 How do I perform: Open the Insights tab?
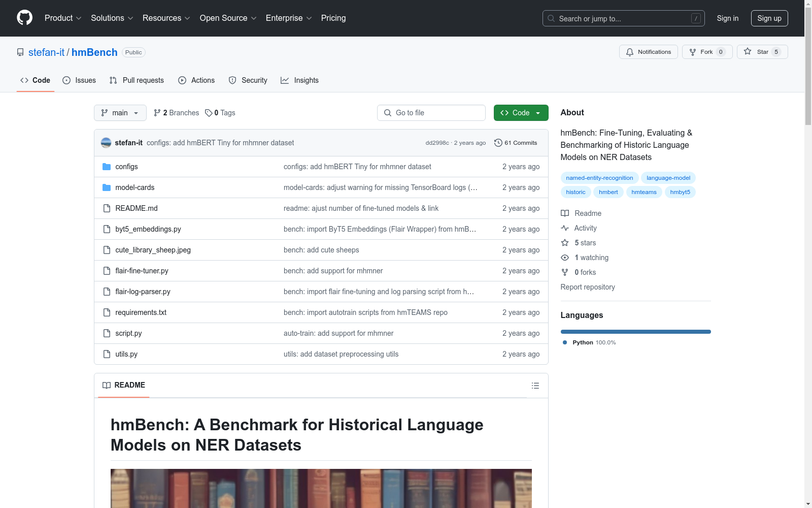point(299,80)
